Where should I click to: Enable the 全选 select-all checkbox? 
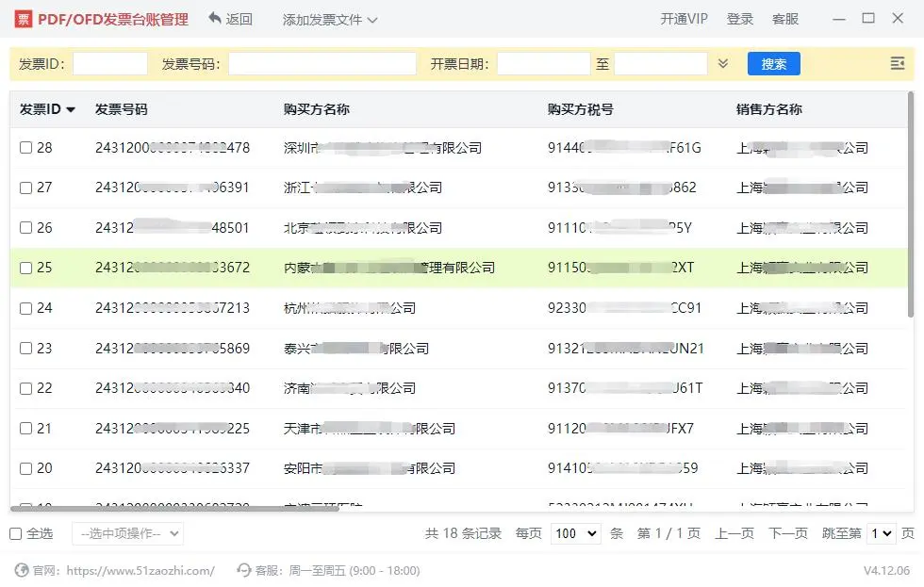16,534
